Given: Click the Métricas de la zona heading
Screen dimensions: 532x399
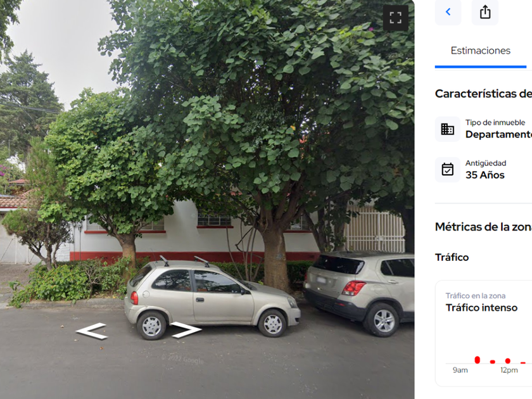Looking at the screenshot, I should (x=483, y=227).
